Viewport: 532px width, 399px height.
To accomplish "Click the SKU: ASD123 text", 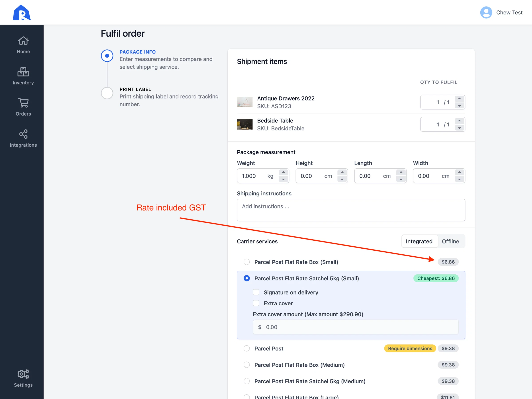I will tap(274, 106).
